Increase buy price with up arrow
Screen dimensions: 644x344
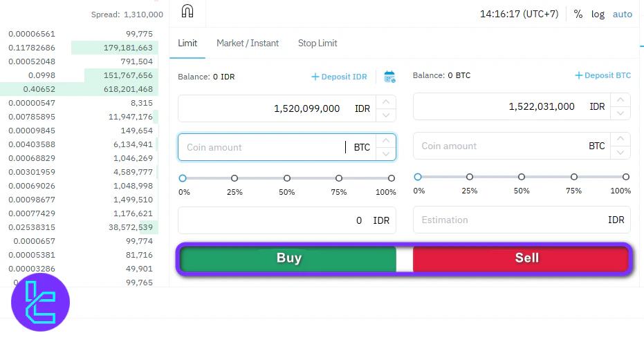[x=386, y=102]
